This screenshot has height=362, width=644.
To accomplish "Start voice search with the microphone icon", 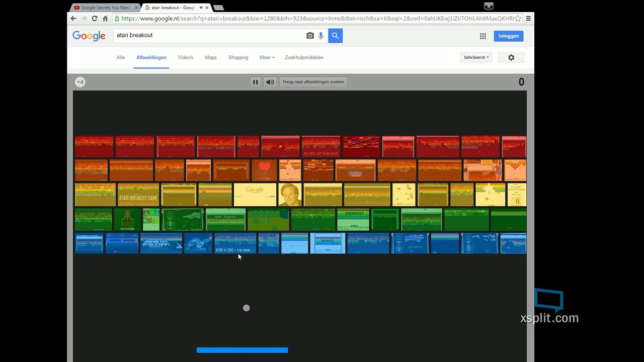I will click(x=321, y=36).
